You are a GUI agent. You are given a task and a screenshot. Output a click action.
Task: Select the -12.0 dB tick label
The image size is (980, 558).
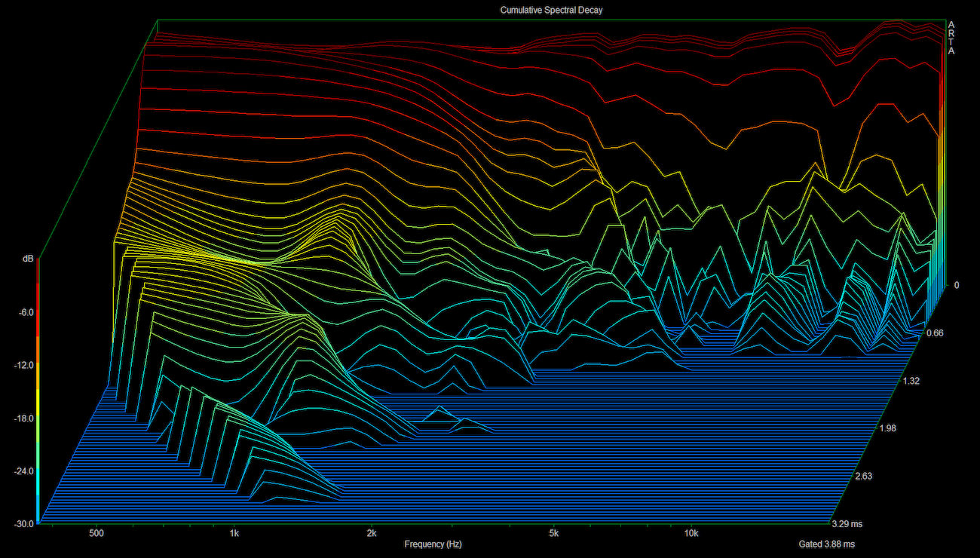pos(23,365)
